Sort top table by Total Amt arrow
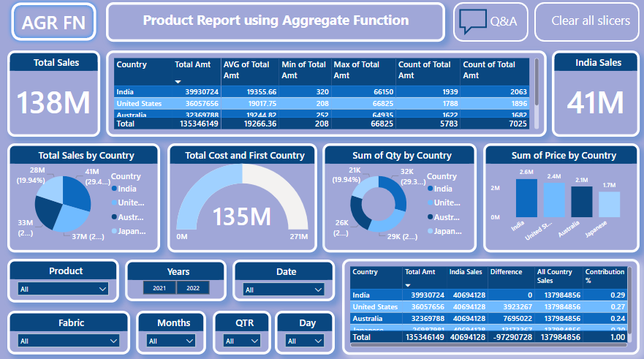 [x=178, y=82]
